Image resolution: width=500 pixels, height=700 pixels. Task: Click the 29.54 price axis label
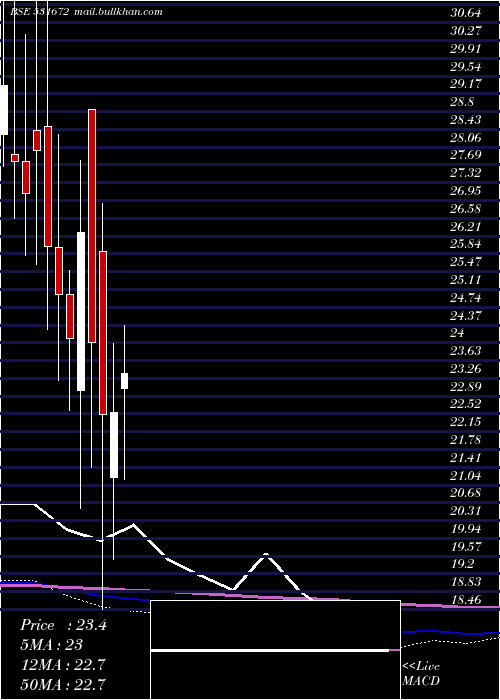point(466,67)
